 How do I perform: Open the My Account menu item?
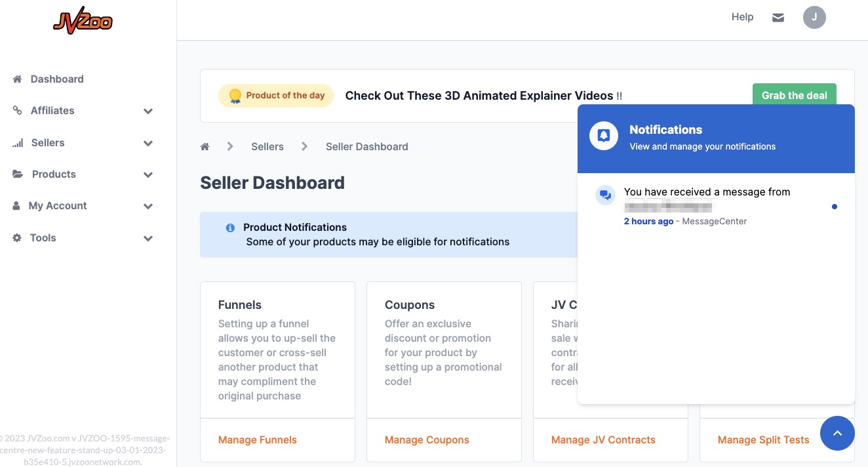point(58,205)
